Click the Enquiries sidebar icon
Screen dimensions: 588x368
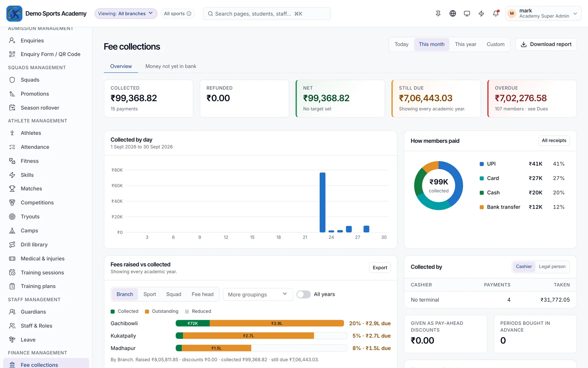(12, 40)
